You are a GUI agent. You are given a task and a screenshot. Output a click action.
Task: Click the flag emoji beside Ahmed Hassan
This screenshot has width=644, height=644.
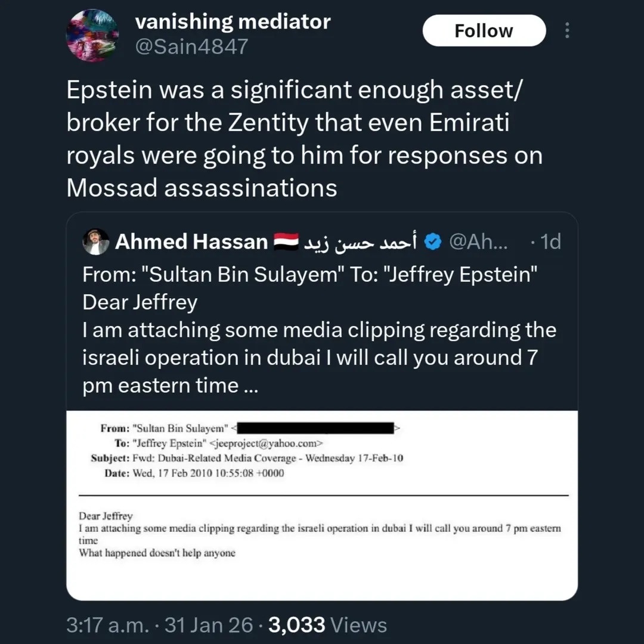tap(284, 242)
